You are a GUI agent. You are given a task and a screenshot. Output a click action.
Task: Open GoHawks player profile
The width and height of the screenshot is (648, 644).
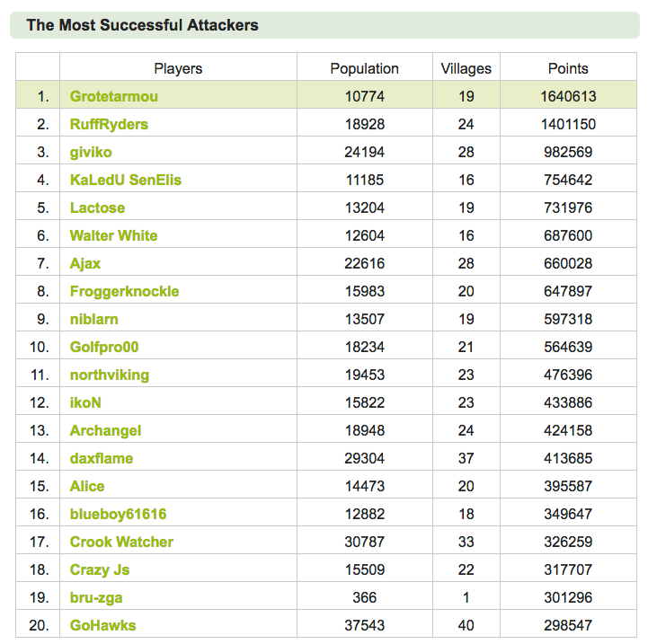102,625
